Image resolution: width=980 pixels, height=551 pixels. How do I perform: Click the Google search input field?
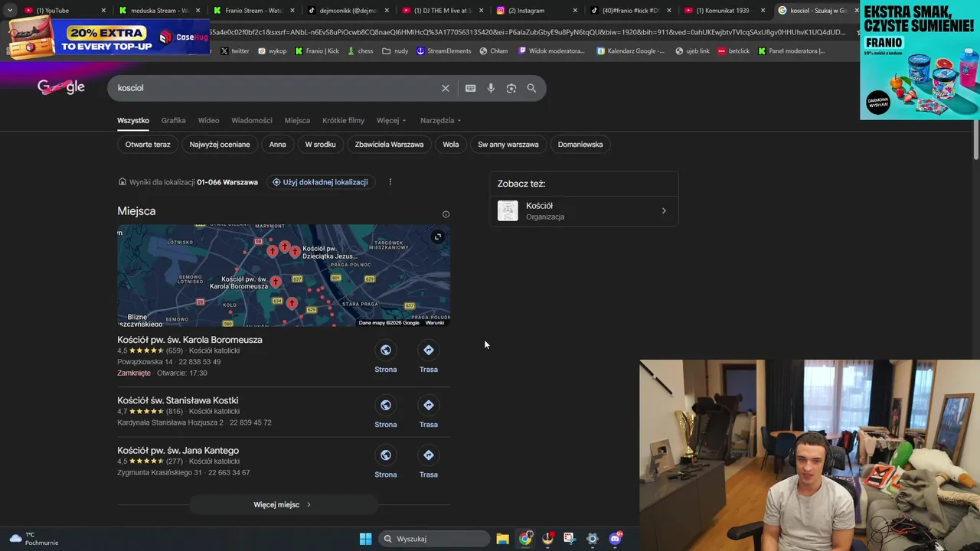[276, 88]
